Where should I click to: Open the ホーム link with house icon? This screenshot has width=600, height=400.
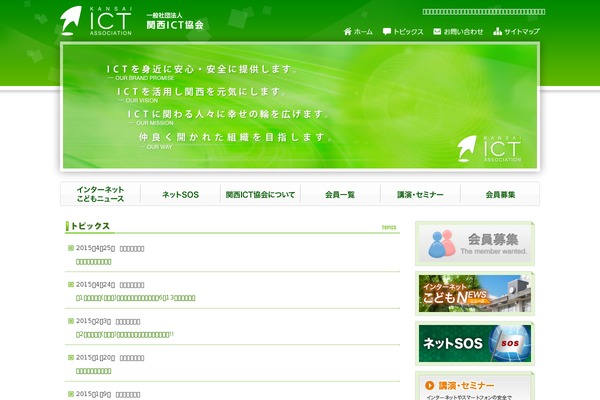click(358, 31)
